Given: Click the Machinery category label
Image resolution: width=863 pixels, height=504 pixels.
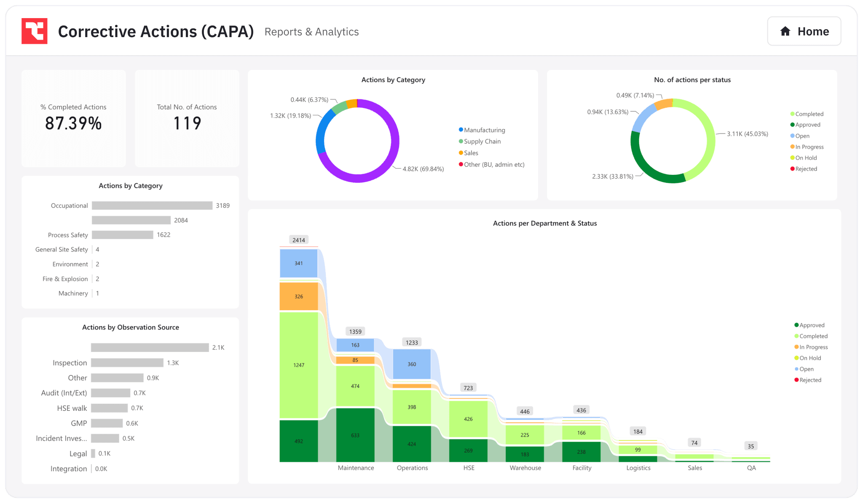Looking at the screenshot, I should tap(73, 293).
